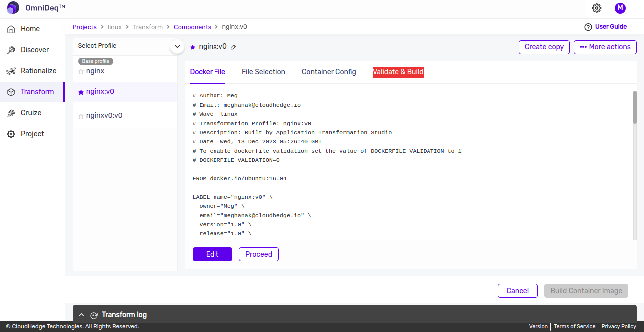The height and width of the screenshot is (332, 644).
Task: Click the 'LABEL name="nginx:v0"' line
Action: [232, 197]
